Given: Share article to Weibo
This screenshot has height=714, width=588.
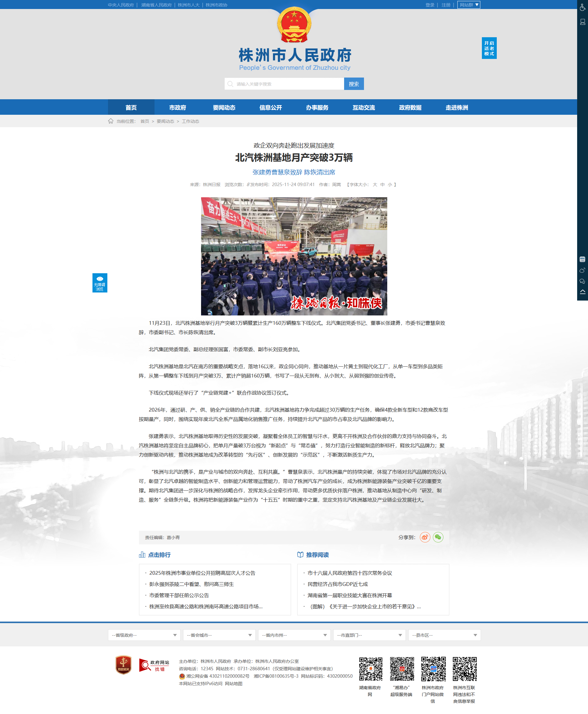Looking at the screenshot, I should pyautogui.click(x=425, y=537).
